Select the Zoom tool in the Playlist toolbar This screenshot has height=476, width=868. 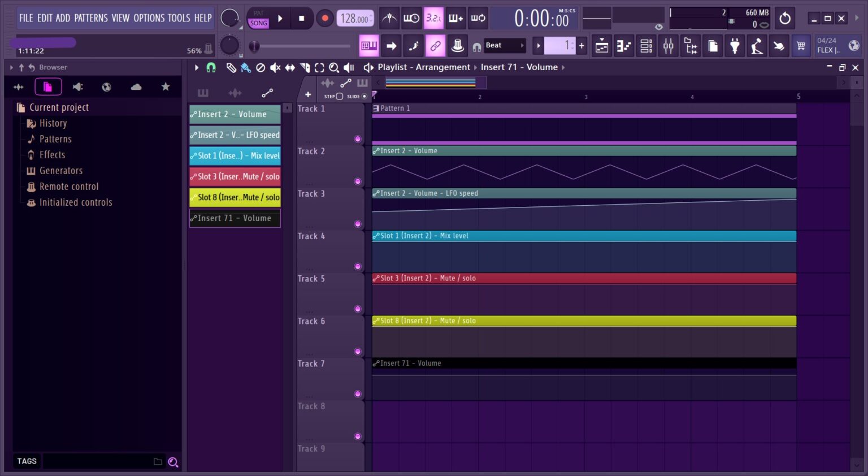334,67
